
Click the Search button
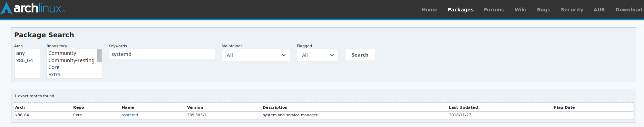[x=360, y=55]
